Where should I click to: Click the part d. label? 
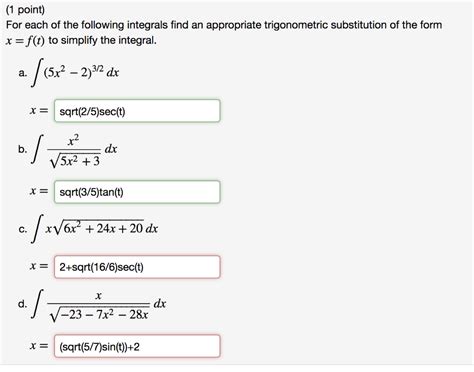22,304
